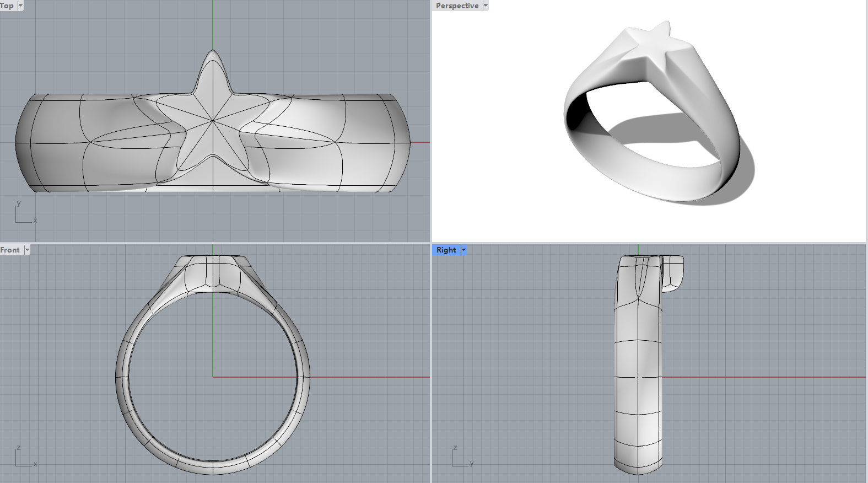Click the ring band bottom in Front view
The image size is (868, 483).
(x=213, y=466)
